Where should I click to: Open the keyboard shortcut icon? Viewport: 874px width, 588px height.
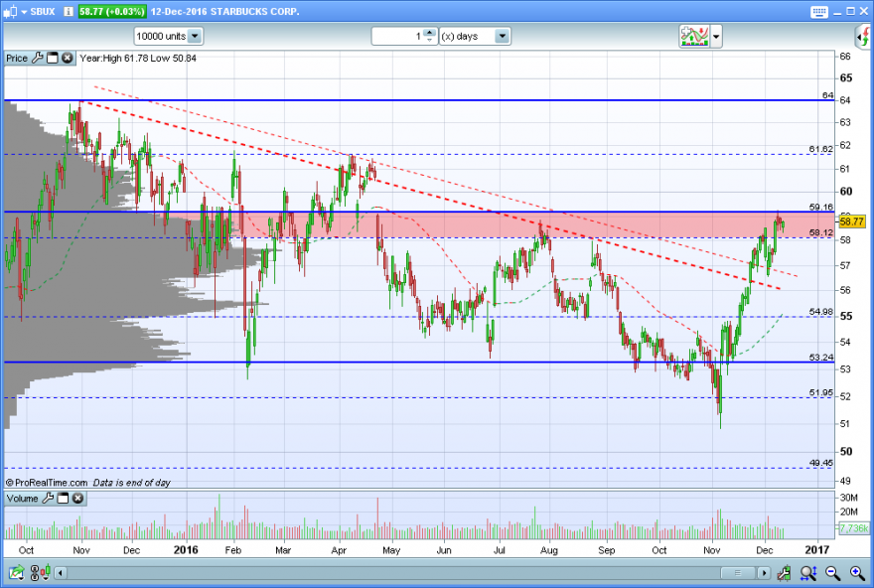[818, 12]
